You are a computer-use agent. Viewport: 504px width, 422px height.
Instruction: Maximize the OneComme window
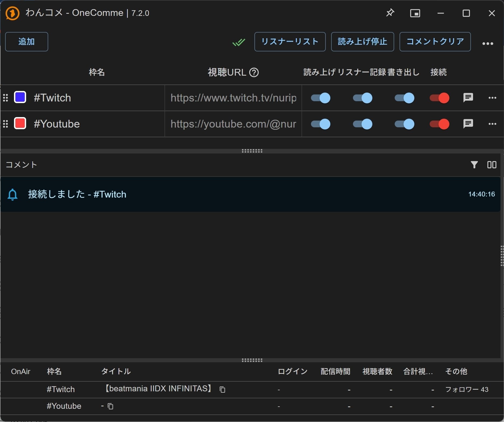[x=466, y=13]
